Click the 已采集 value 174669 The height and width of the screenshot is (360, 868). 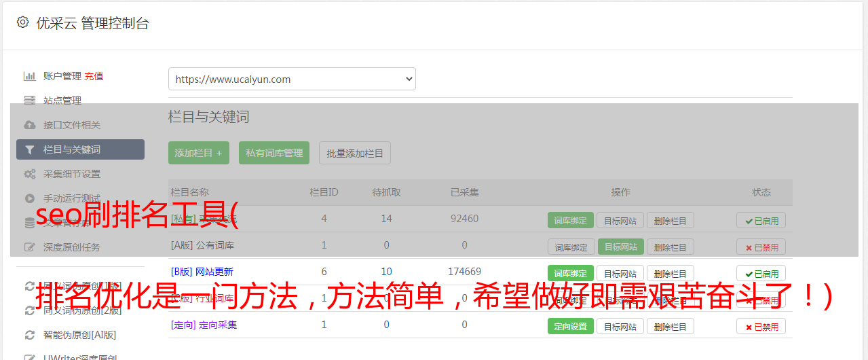pos(464,272)
